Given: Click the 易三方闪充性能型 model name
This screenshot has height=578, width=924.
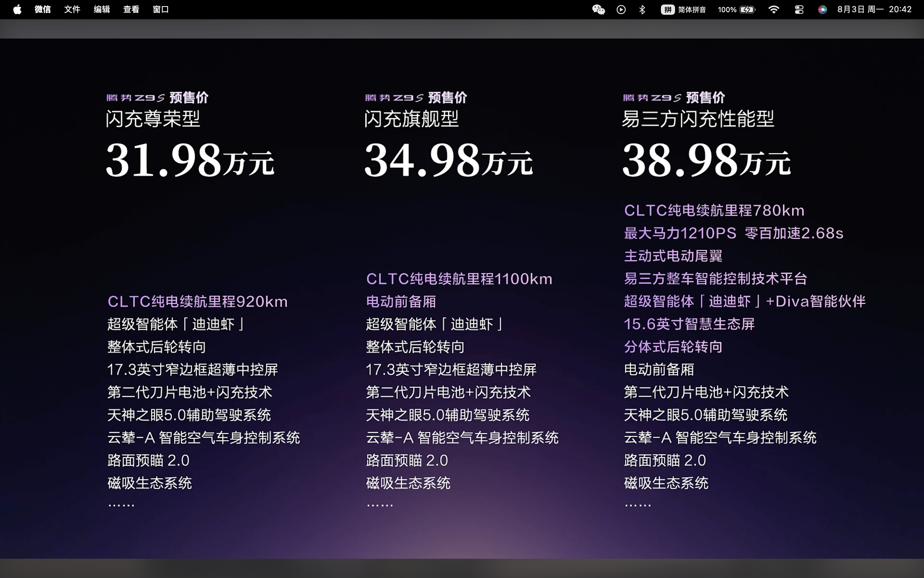Looking at the screenshot, I should click(x=698, y=118).
